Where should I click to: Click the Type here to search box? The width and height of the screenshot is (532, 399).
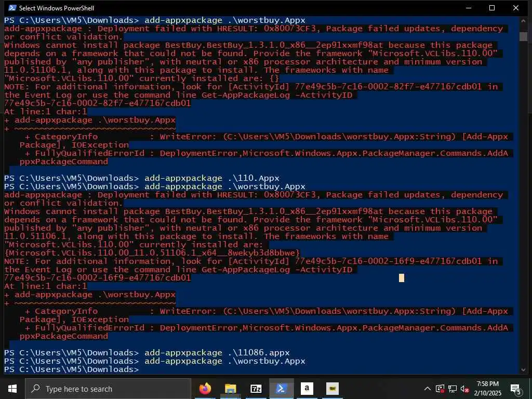tap(108, 389)
